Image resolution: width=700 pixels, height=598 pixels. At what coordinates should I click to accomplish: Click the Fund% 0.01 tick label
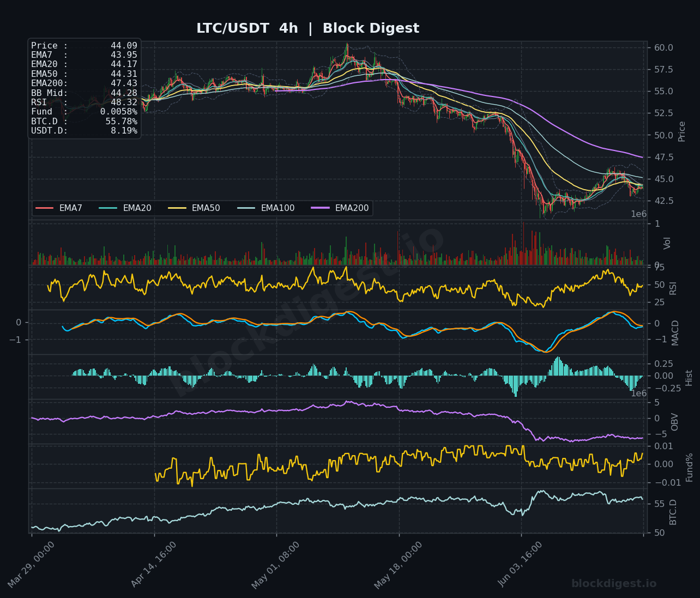(663, 446)
